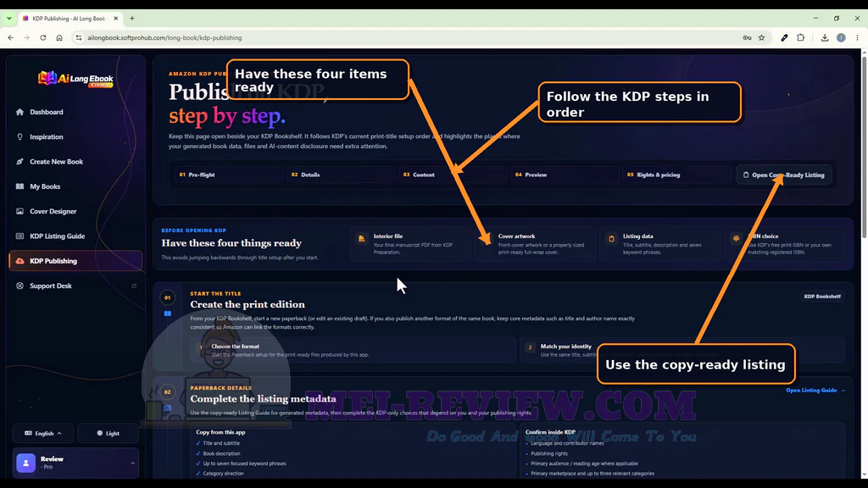Screen dimensions: 868x488
Task: Click the Inspiration lightbulb icon
Action: click(x=20, y=136)
